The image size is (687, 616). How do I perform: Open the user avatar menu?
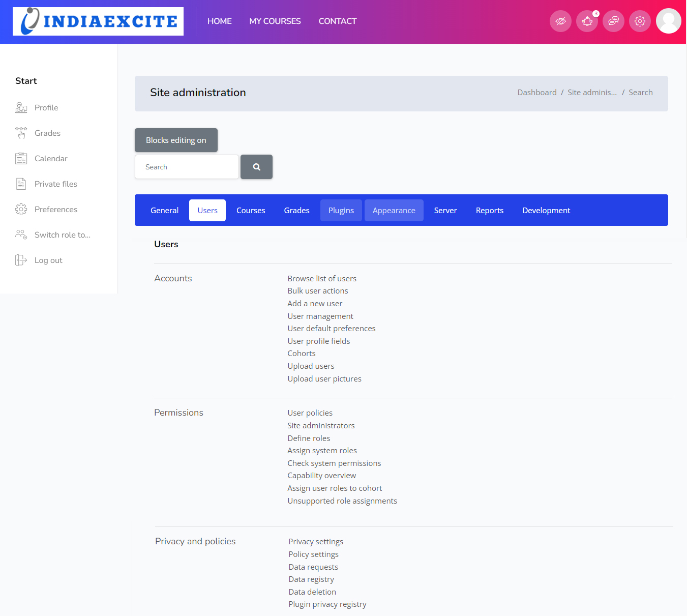668,21
